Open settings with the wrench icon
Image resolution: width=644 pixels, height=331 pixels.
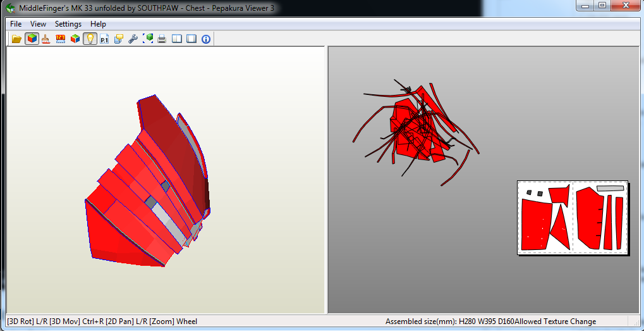pyautogui.click(x=133, y=39)
